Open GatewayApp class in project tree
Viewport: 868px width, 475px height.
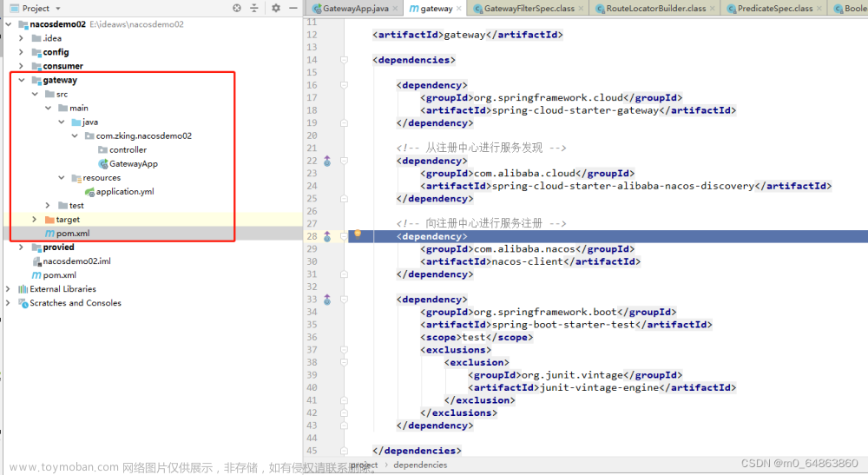134,164
